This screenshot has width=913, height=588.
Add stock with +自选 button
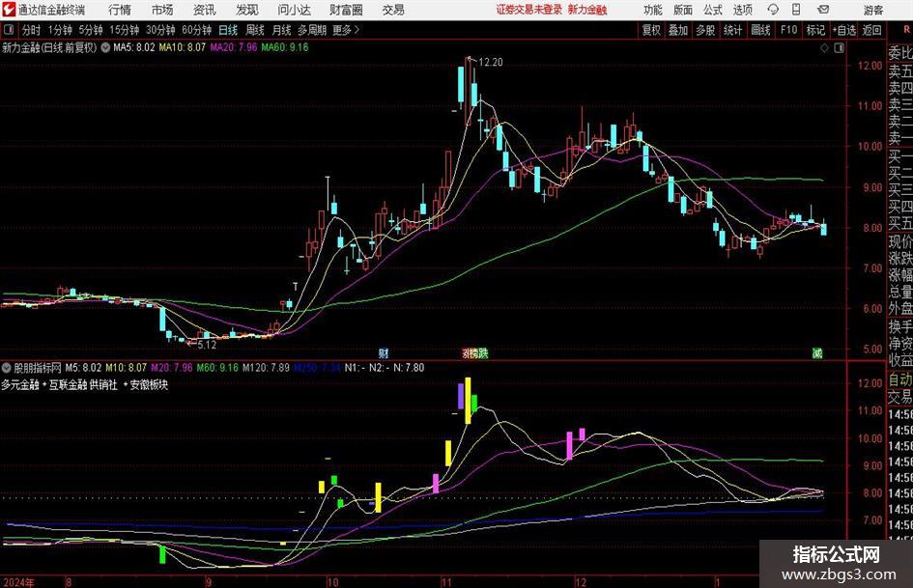844,30
